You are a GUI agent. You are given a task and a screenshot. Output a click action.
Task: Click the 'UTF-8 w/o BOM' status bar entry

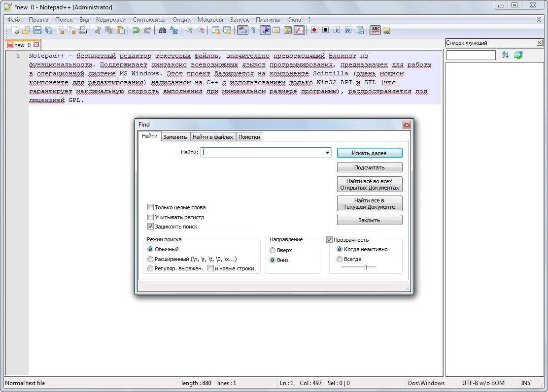click(483, 383)
